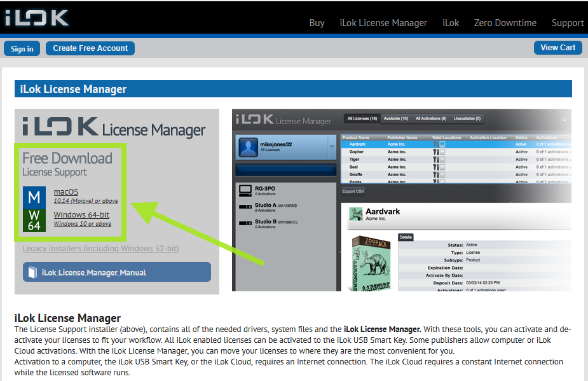The width and height of the screenshot is (588, 381).
Task: Click Valid Locations column header
Action: tap(446, 138)
